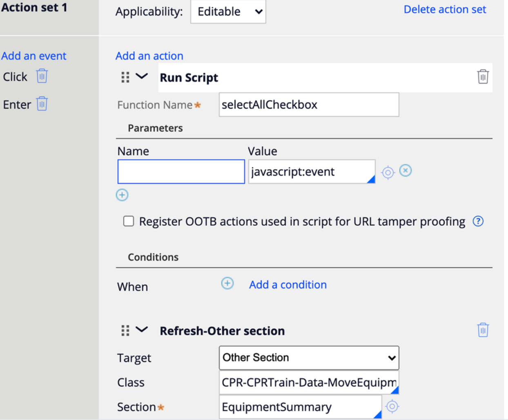Click the Function Name input field
The image size is (508, 420).
tap(309, 105)
